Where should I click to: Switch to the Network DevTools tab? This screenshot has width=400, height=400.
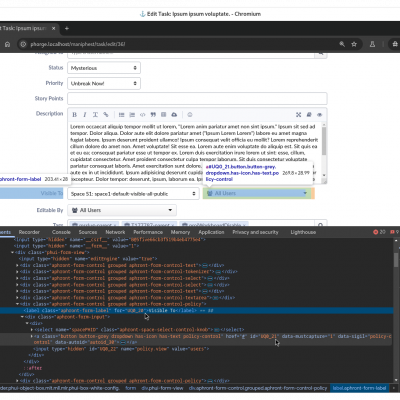[115, 232]
